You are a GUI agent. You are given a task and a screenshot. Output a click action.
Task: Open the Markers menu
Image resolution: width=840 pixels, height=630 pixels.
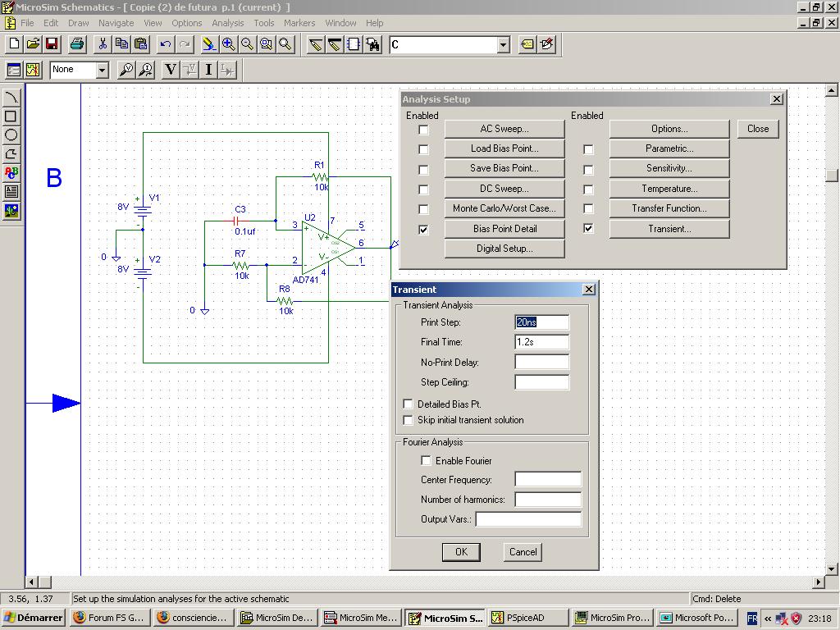(x=299, y=23)
